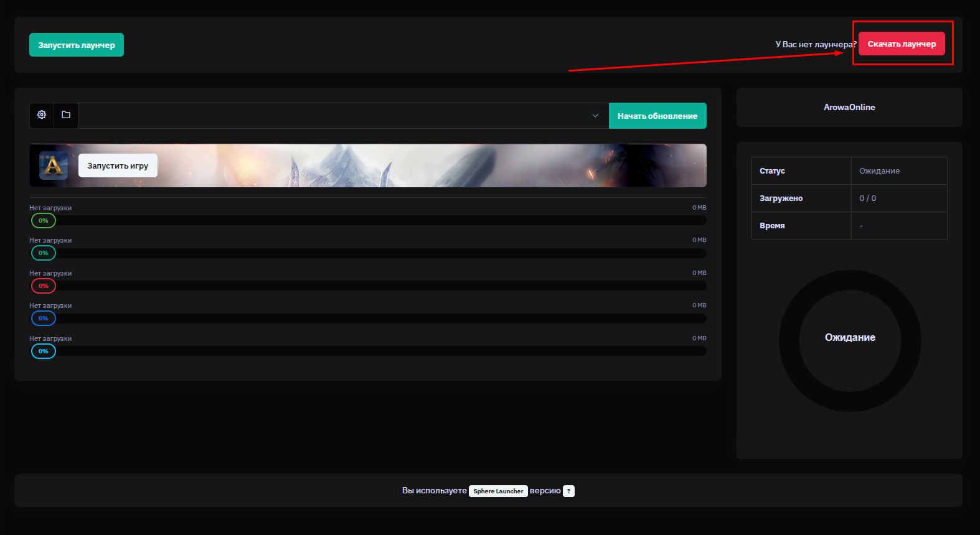Viewport: 980px width, 535px height.
Task: Click the 0 / 0 downloaded value
Action: (x=867, y=198)
